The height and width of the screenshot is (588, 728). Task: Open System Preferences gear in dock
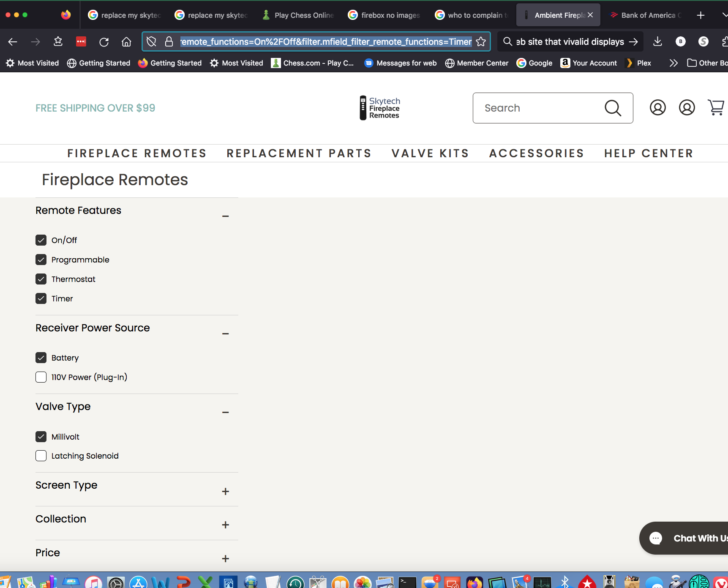(x=116, y=583)
